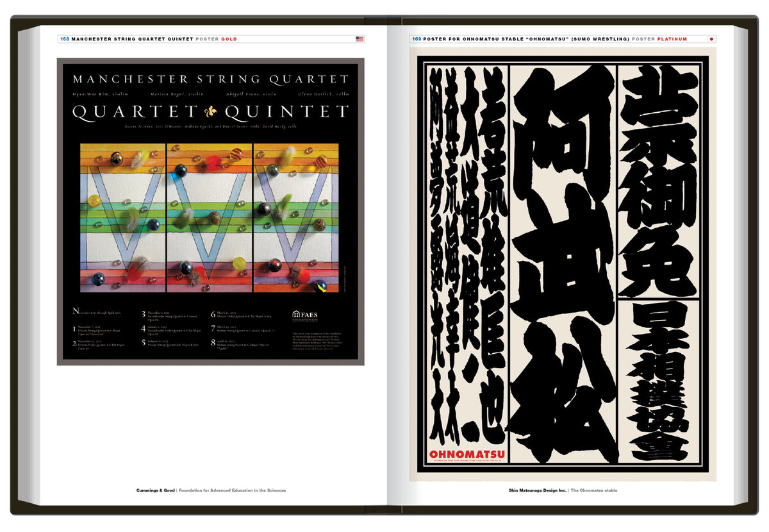Click concert listing number 4

click(x=170, y=330)
